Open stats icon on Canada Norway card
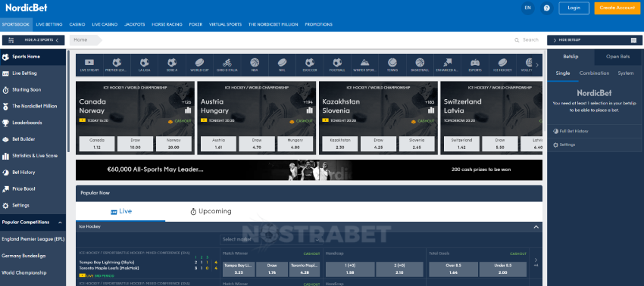 188,110
